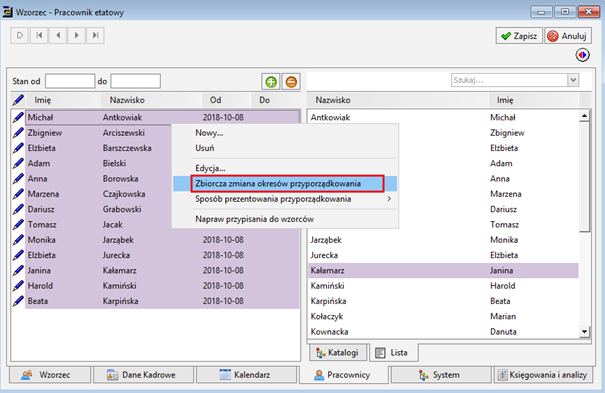The width and height of the screenshot is (605, 393).
Task: Click the 'do' date input field
Action: [135, 81]
